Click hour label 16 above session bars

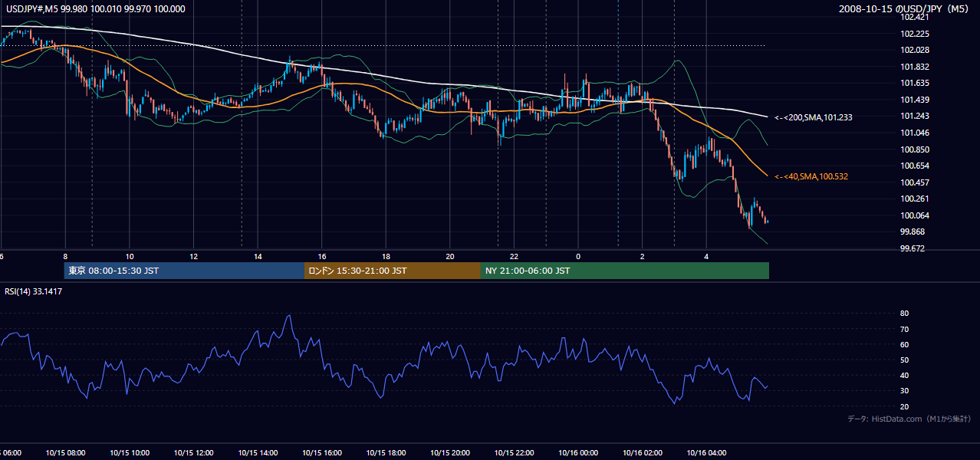(x=322, y=256)
